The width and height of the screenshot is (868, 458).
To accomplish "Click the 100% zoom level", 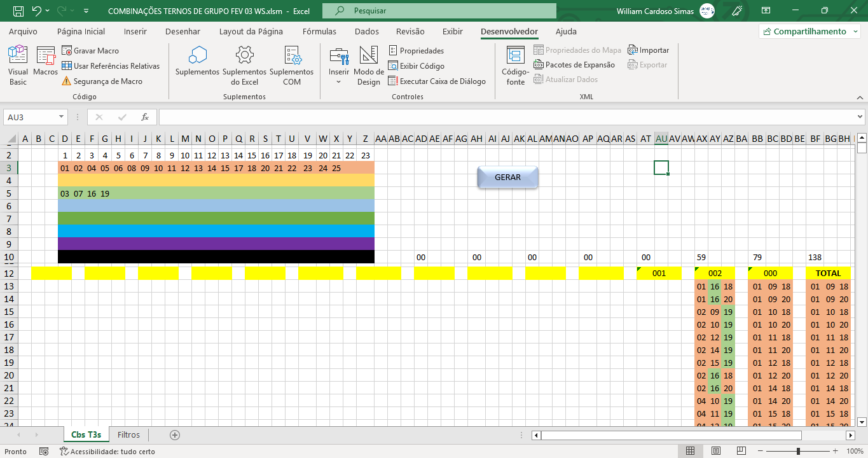I will click(x=855, y=451).
